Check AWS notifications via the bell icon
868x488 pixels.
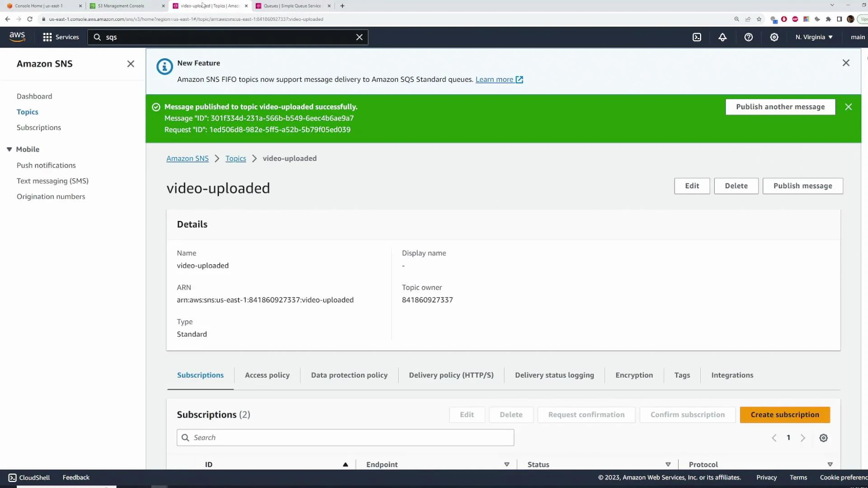pos(722,37)
